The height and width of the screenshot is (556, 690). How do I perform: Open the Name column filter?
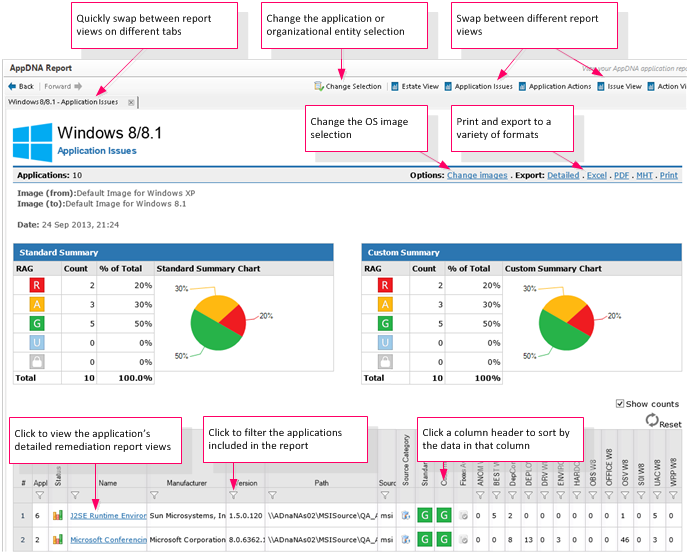coord(75,495)
